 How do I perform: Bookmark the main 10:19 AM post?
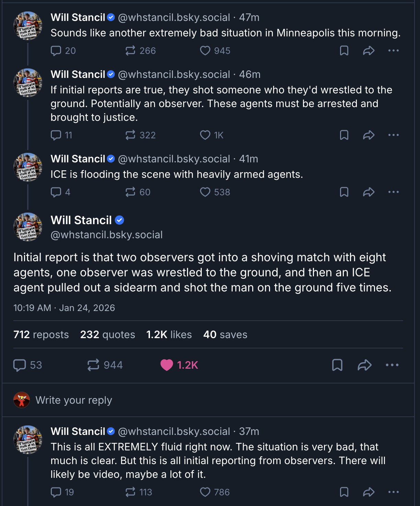(x=337, y=365)
